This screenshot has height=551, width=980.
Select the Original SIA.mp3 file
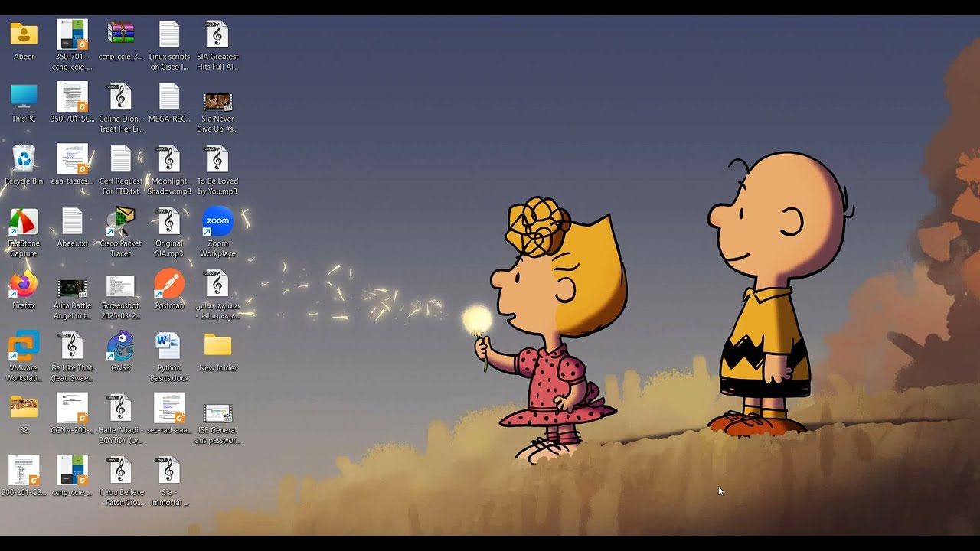click(x=169, y=222)
